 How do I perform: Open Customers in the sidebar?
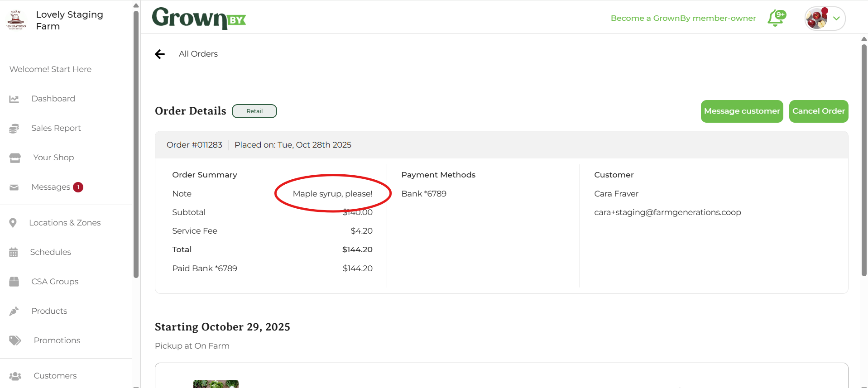tap(55, 376)
